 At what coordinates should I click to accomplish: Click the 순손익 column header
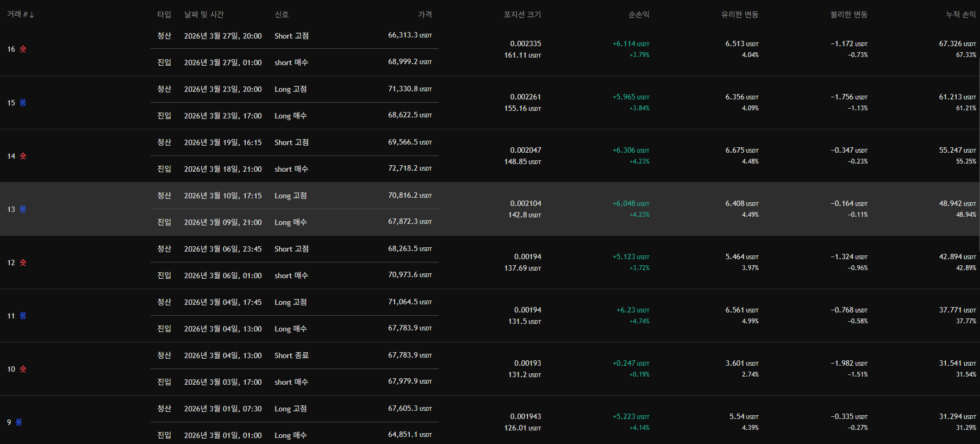[x=639, y=15]
